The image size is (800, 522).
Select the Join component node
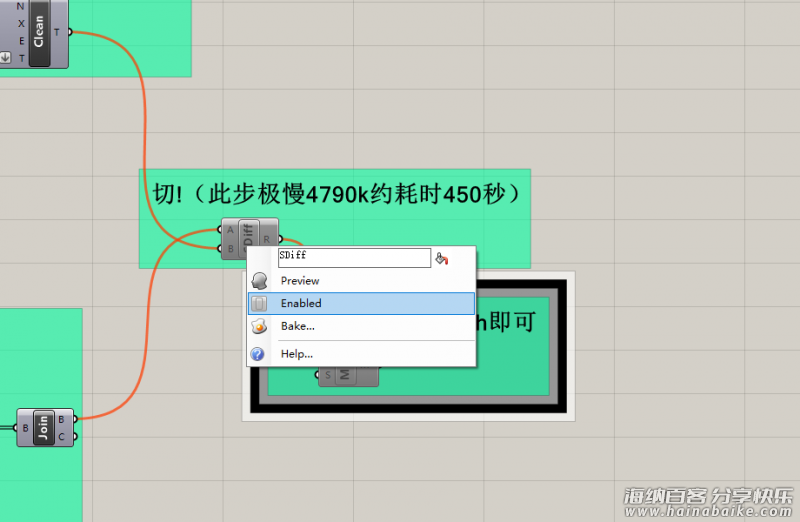pyautogui.click(x=43, y=427)
